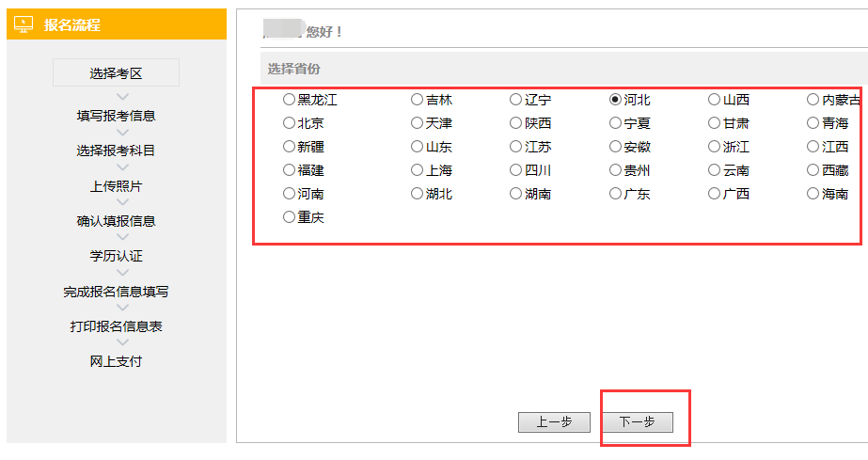Pick the 广东 province radio button
The width and height of the screenshot is (868, 460).
pos(615,194)
